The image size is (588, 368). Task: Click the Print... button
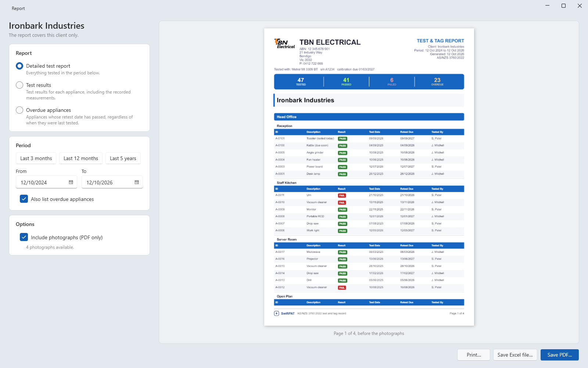(474, 355)
